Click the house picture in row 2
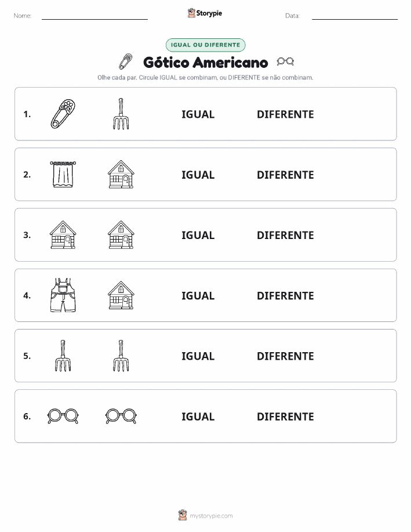 coord(121,175)
